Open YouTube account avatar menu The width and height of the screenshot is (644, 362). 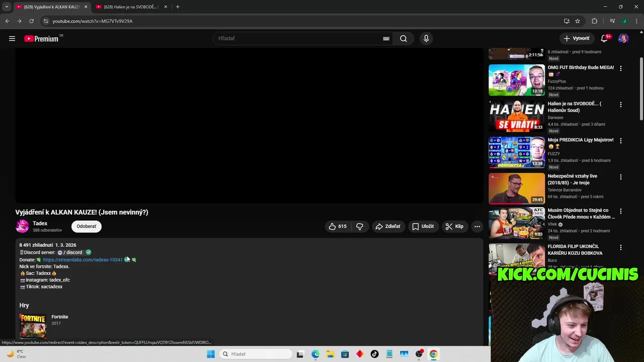(x=623, y=38)
